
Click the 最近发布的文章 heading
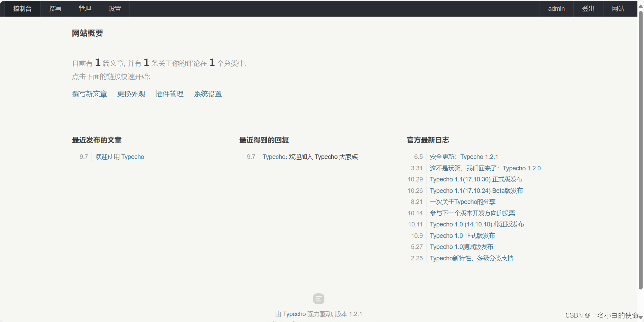pos(97,140)
